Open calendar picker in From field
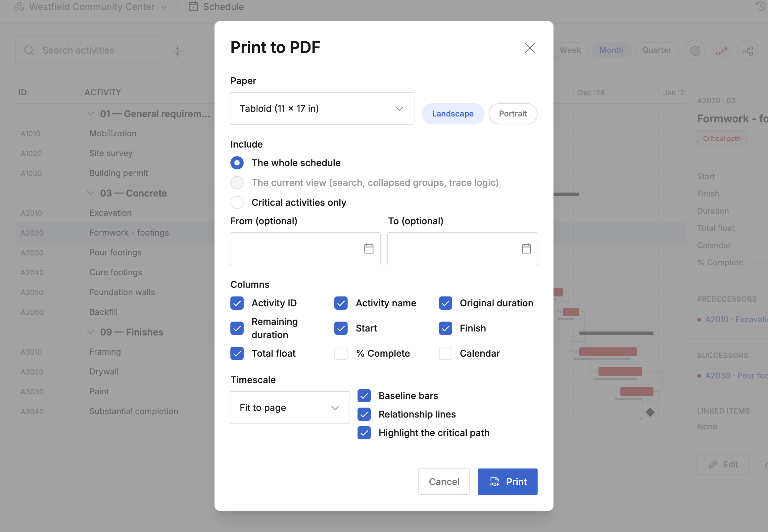 (x=368, y=249)
